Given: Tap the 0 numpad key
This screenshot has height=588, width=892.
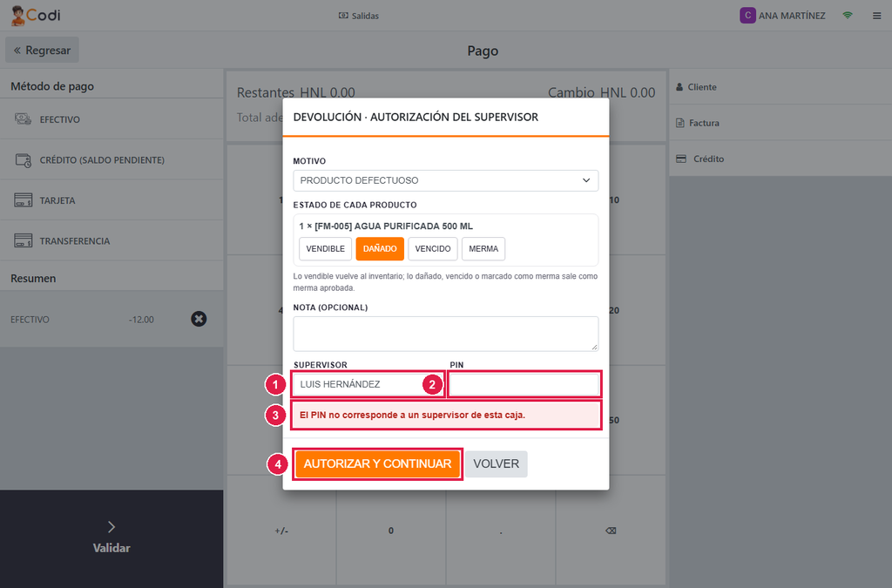Looking at the screenshot, I should [x=391, y=531].
